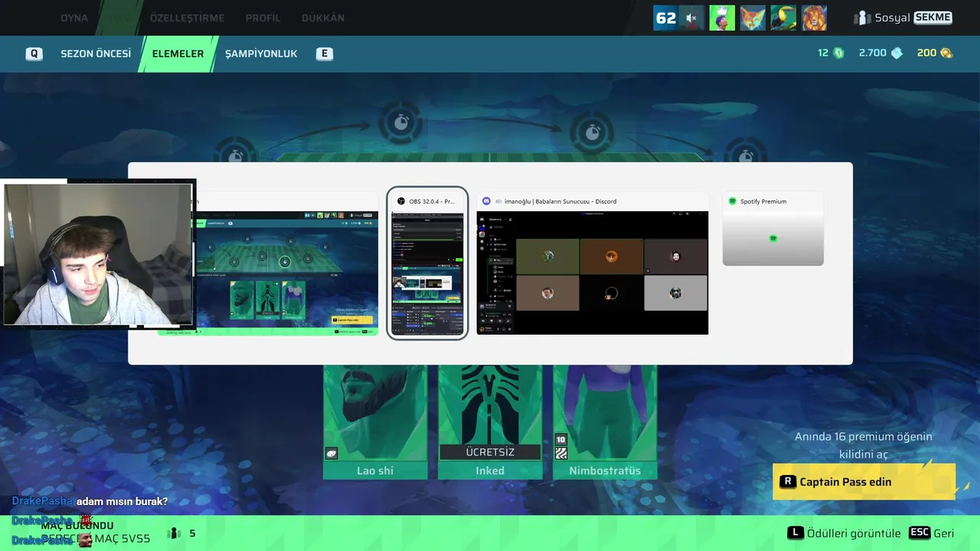
Task: Click the 'adam mısın burak?' chat message
Action: pos(122,501)
